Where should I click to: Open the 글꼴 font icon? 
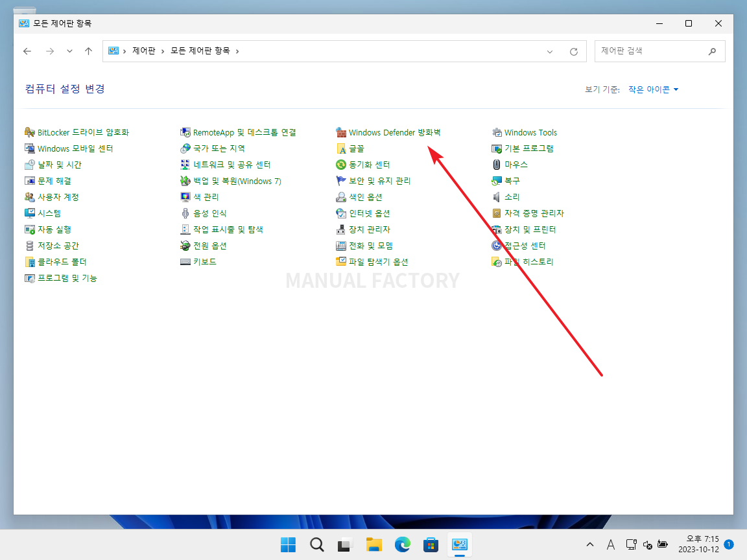pos(341,148)
